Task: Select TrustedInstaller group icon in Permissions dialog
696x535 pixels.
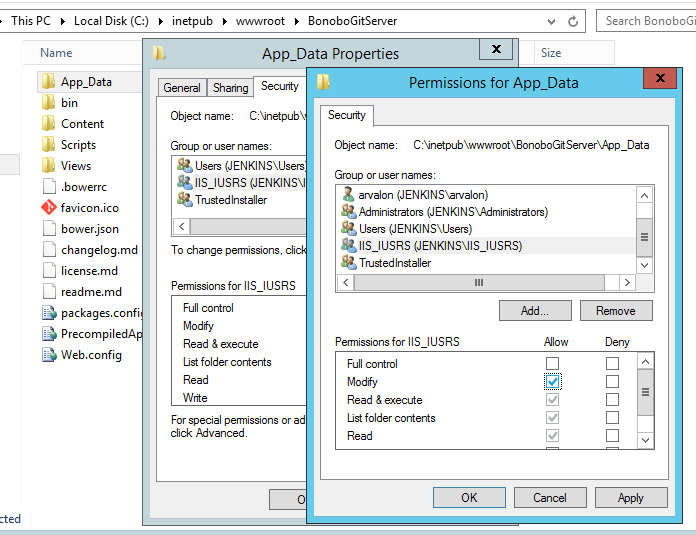Action: pos(349,262)
